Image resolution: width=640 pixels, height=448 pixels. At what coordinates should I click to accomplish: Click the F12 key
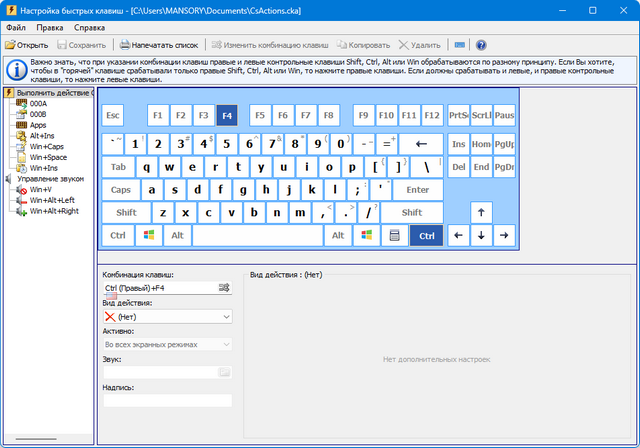432,115
